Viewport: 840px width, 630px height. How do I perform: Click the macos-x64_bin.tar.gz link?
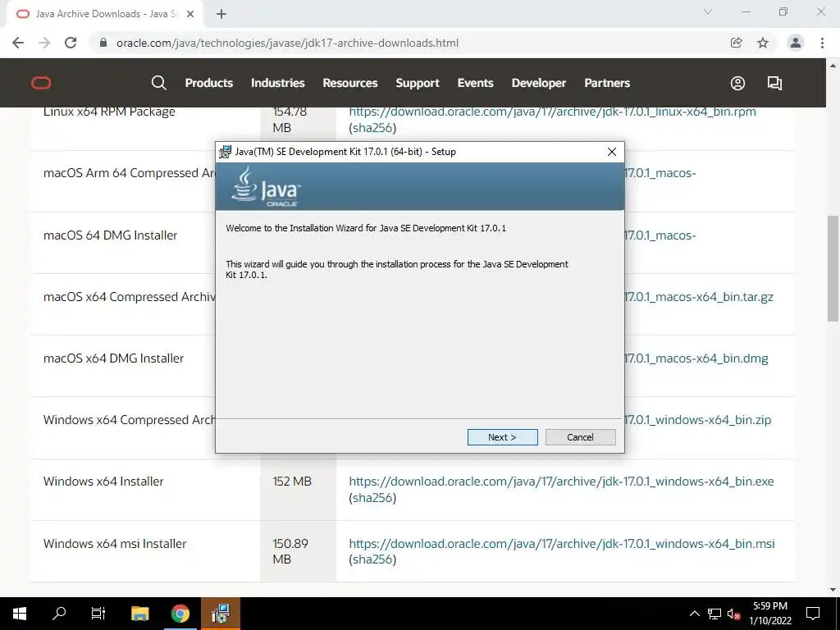[x=699, y=297]
